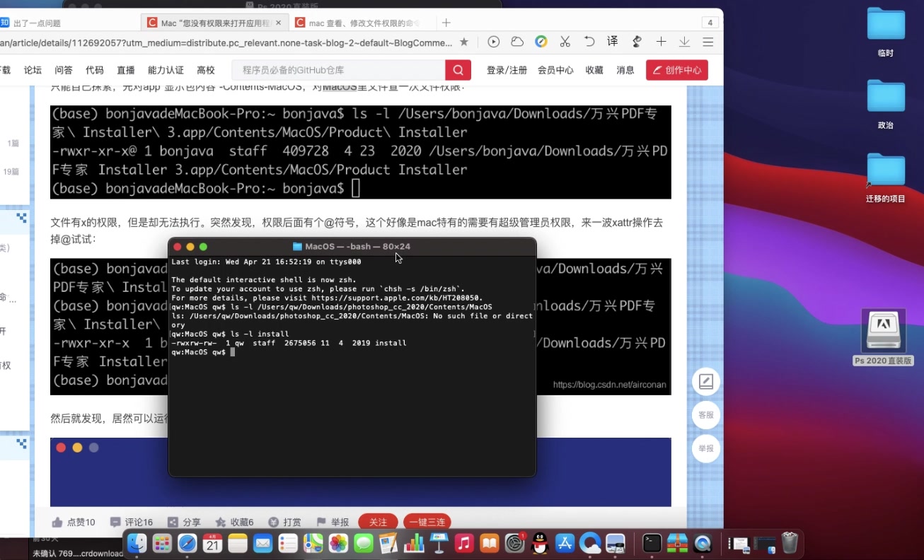The width and height of the screenshot is (924, 560).
Task: Open the browser downloads arrow icon
Action: pos(684,42)
